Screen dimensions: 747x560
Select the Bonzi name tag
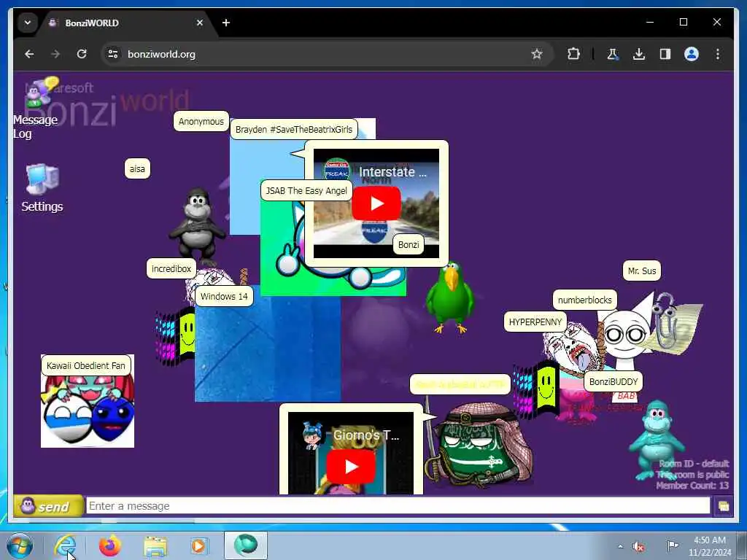[x=409, y=245]
